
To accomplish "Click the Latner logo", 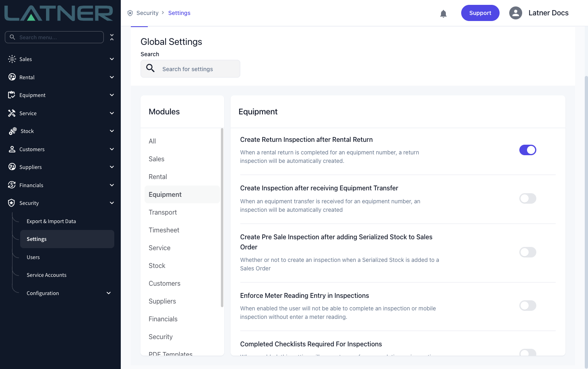I will 59,13.
